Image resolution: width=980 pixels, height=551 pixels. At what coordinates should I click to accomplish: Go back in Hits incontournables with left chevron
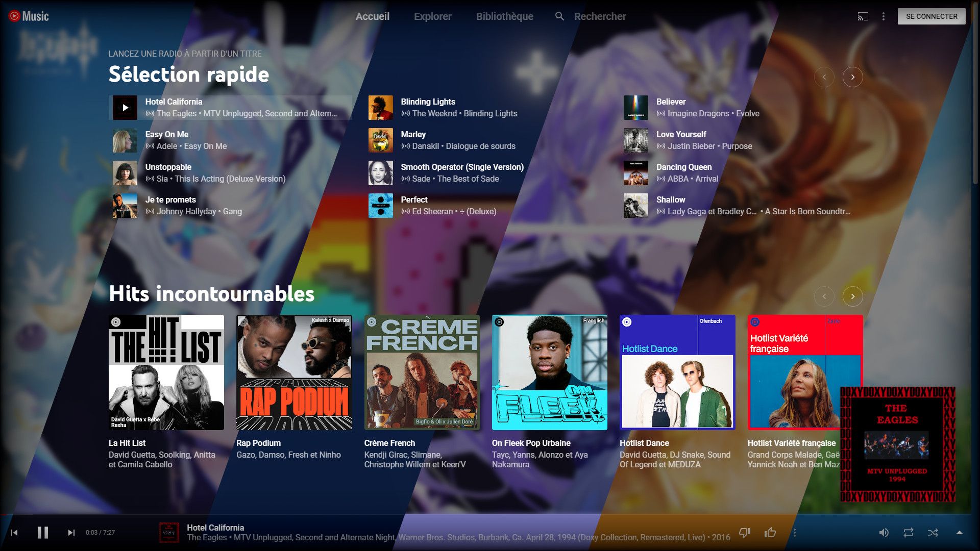point(825,296)
